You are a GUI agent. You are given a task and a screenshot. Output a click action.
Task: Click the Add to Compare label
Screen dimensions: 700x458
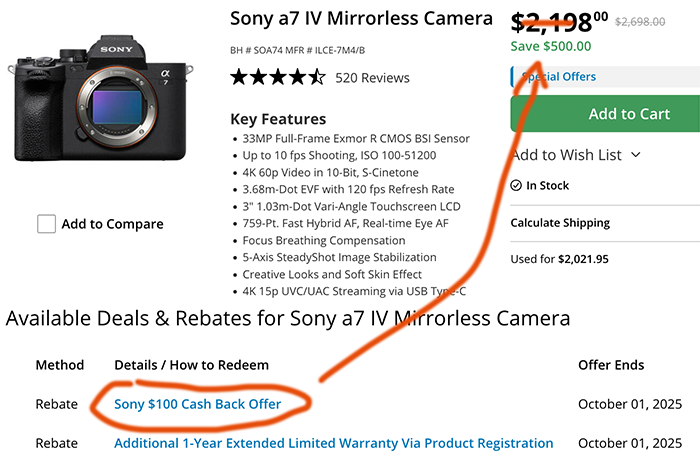112,224
